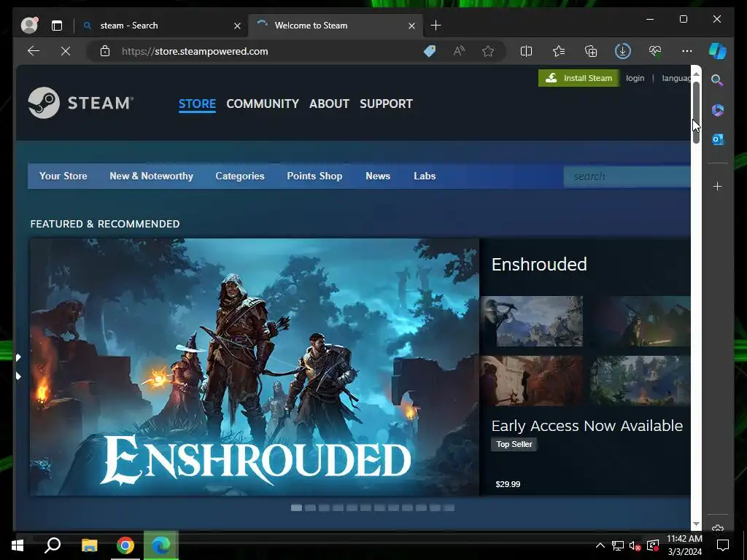Screen dimensions: 747x560
Task: Activate Read aloud icon
Action: pos(459,51)
